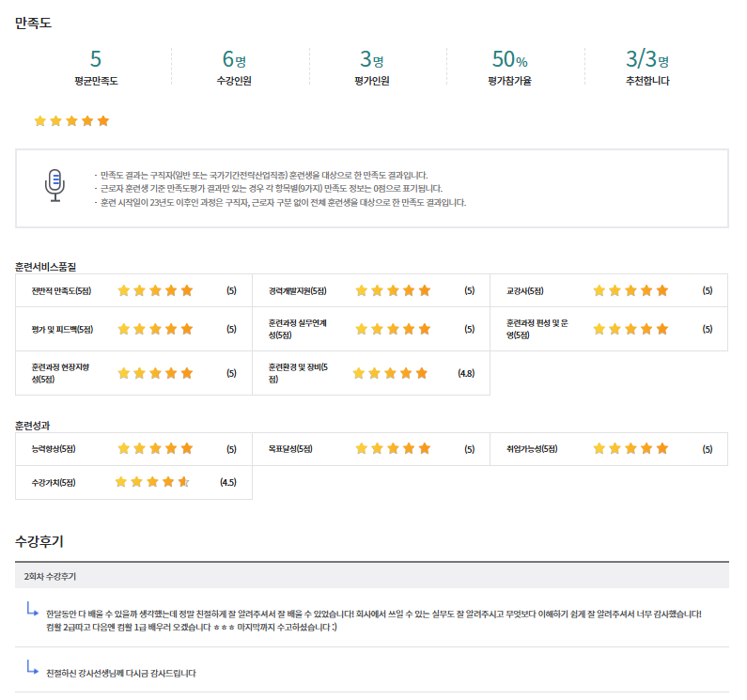Click the star rating for 훈련환경 및 장비
Screen dimensions: 747x700
[390, 373]
